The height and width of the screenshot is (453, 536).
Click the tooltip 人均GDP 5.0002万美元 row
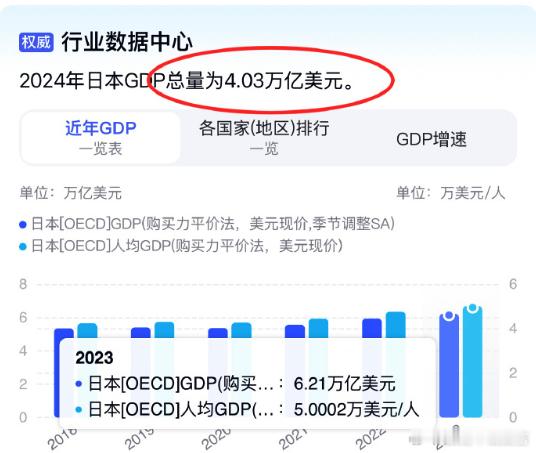point(247,409)
